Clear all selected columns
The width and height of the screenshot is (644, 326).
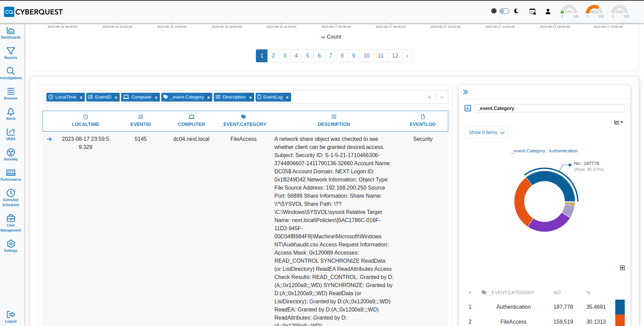tap(429, 97)
